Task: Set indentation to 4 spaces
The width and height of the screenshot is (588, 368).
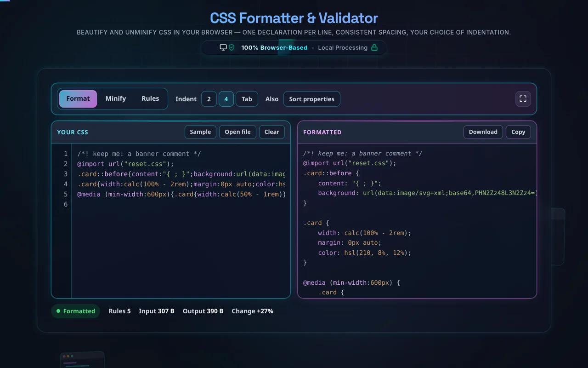Action: click(x=226, y=99)
